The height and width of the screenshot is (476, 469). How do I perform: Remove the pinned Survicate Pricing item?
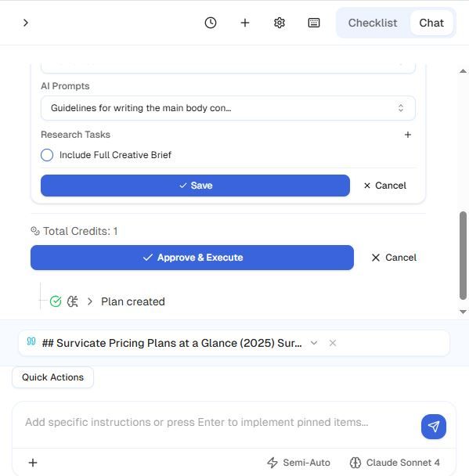(333, 343)
